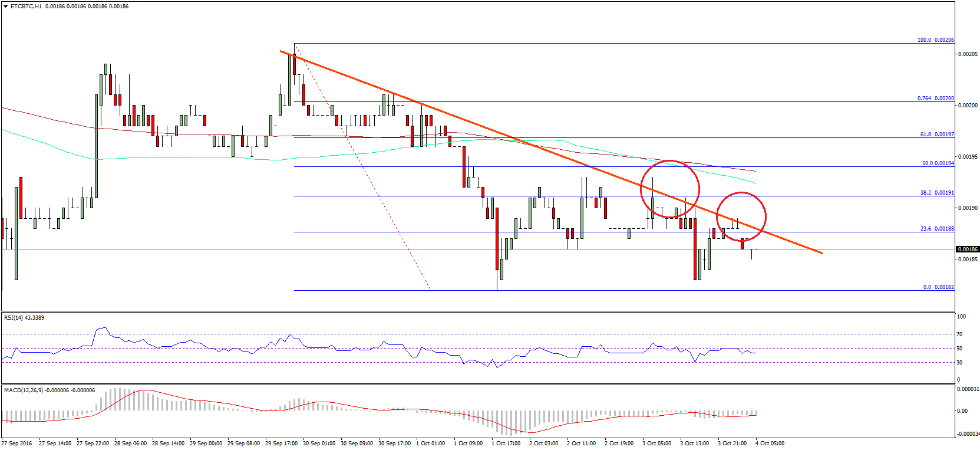Click the 2 Oct 11:00 time label
Image resolution: width=980 pixels, height=450 pixels.
(582, 444)
